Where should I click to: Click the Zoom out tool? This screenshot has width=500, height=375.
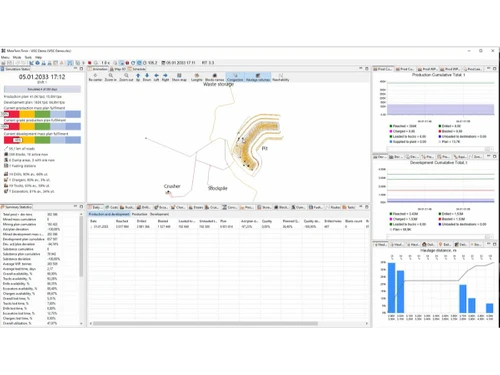pyautogui.click(x=126, y=77)
